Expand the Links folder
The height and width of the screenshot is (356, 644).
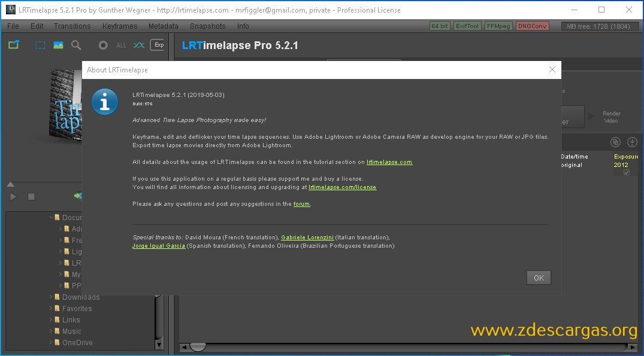(51, 320)
